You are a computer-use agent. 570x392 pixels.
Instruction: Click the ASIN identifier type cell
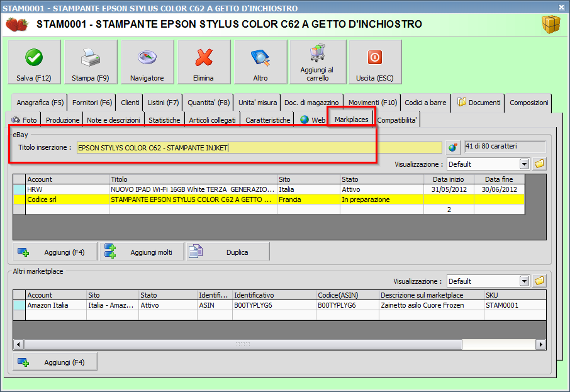click(x=215, y=305)
